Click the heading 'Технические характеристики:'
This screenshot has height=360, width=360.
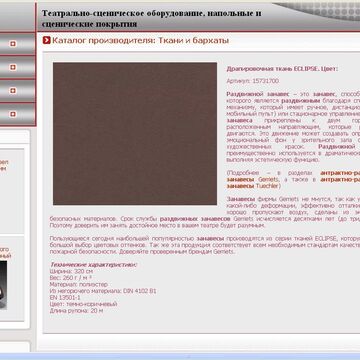point(94,264)
